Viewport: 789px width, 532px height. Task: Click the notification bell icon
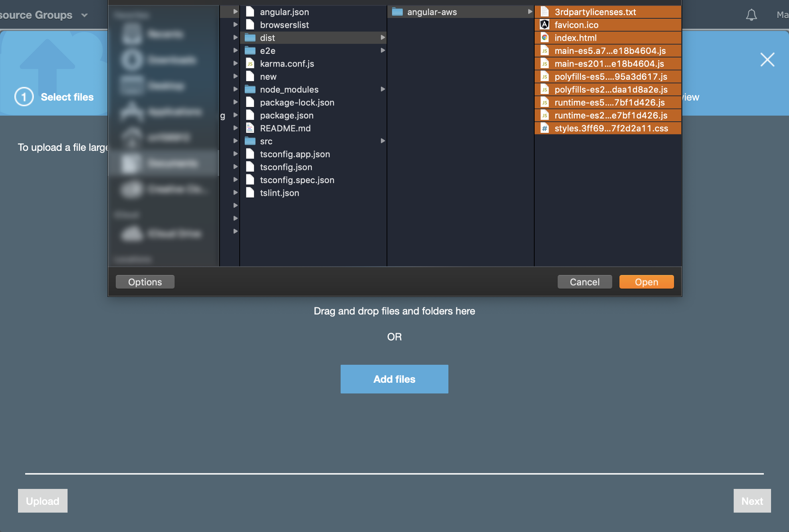coord(751,15)
